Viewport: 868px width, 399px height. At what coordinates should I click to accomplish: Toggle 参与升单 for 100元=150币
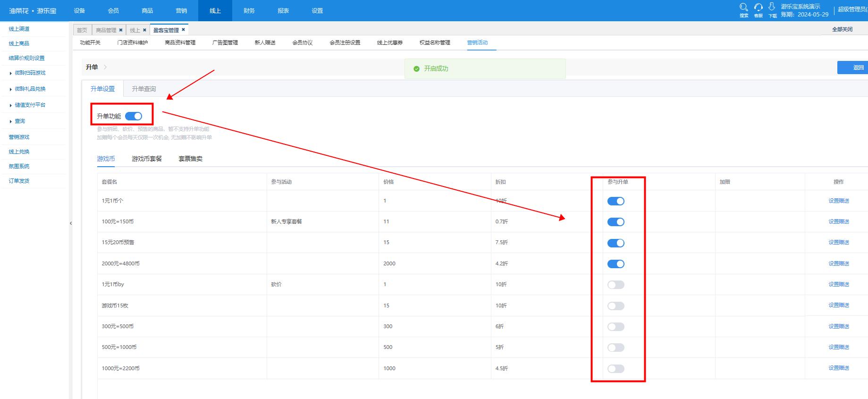pyautogui.click(x=616, y=222)
